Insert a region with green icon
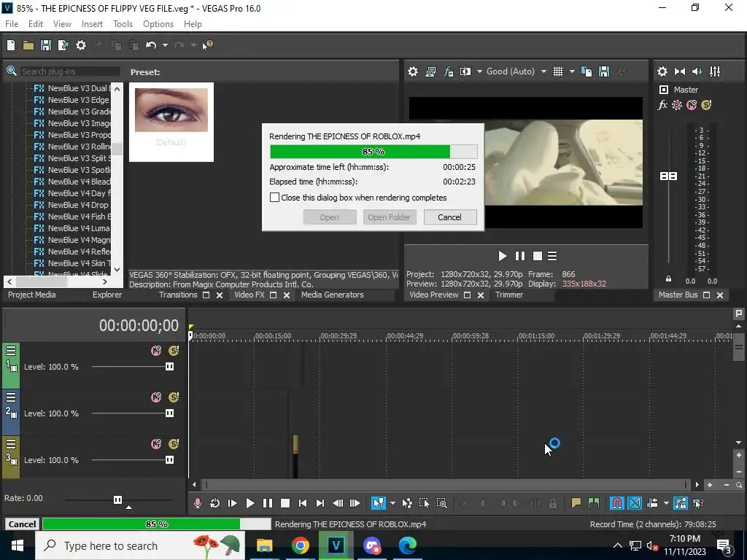Image resolution: width=747 pixels, height=560 pixels. coord(594,503)
